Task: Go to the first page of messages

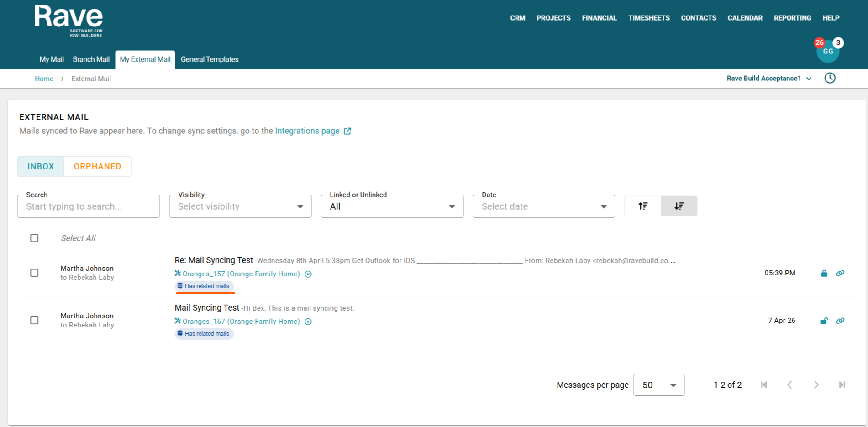Action: (x=764, y=385)
